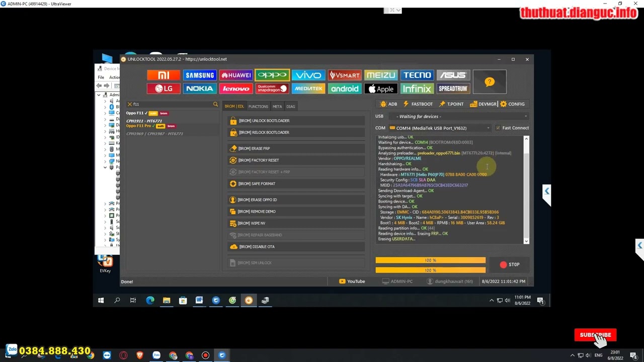Show hidden tray icons on remote taskbar
The height and width of the screenshot is (362, 644).
(x=492, y=301)
